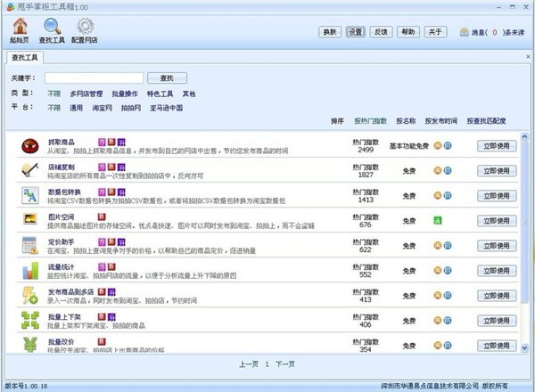Click the 流量统计 bar chart icon

click(30, 271)
